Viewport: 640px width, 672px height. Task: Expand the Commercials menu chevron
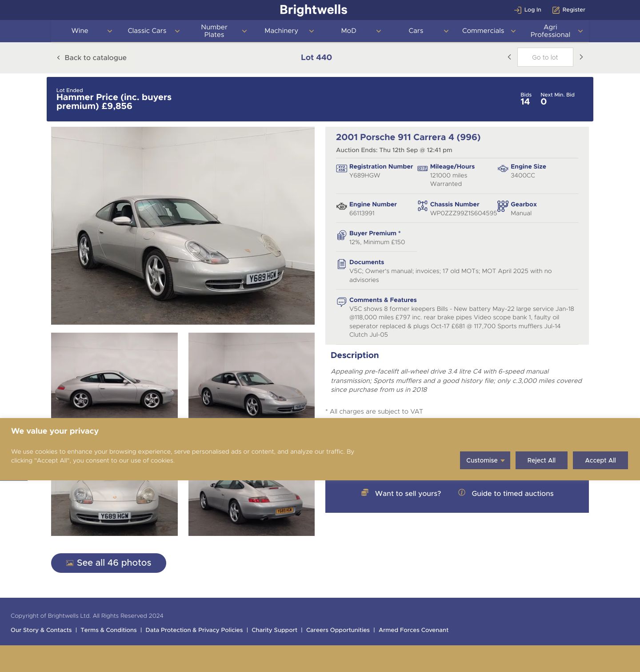click(513, 31)
